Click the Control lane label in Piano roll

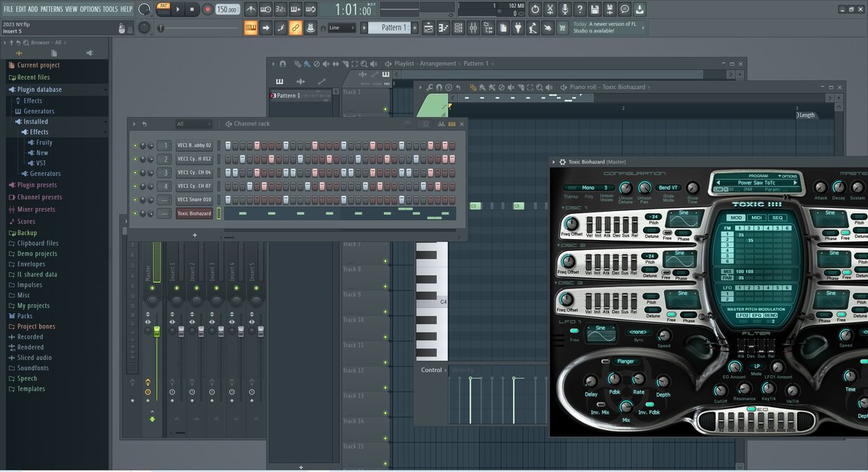point(431,370)
